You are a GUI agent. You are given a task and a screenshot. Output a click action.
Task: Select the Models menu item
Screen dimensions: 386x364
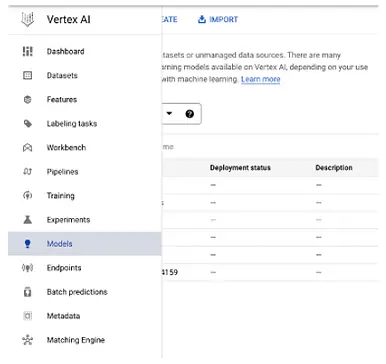pos(85,244)
